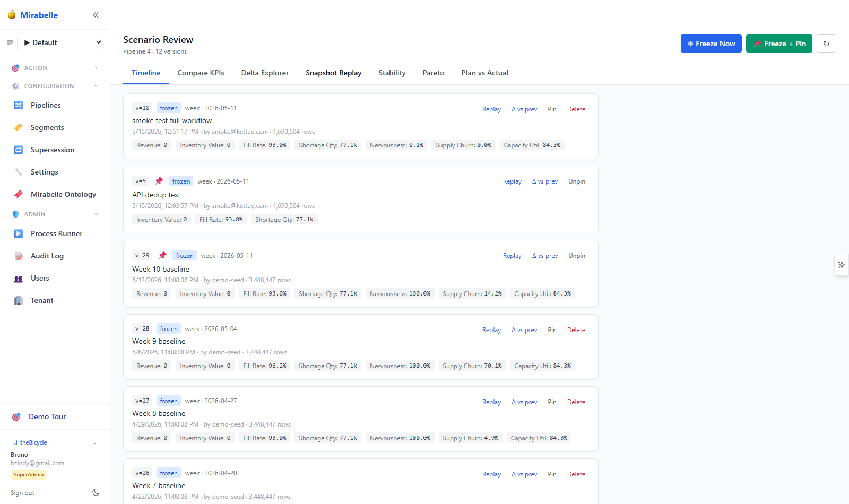Image resolution: width=849 pixels, height=504 pixels.
Task: Click the pushpin icon on v=5
Action: (x=159, y=181)
